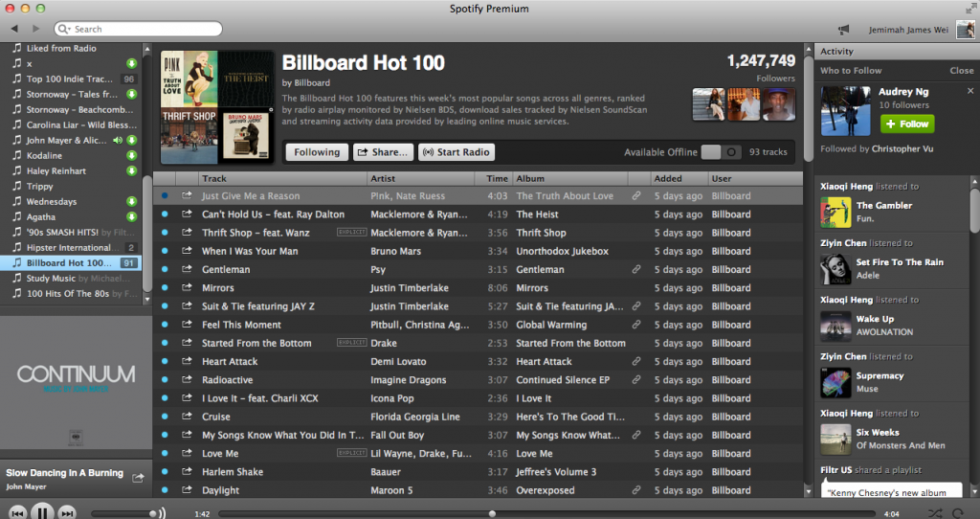Open The Gambler in the Activity feed
Image resolution: width=980 pixels, height=519 pixels.
coord(883,205)
